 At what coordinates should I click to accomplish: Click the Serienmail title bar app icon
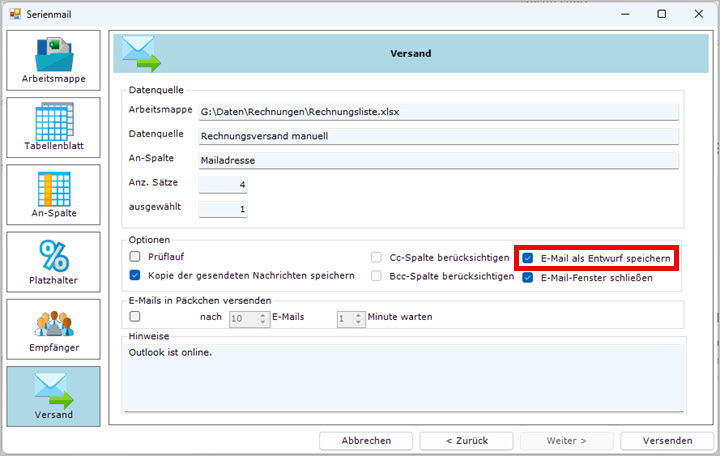click(14, 14)
